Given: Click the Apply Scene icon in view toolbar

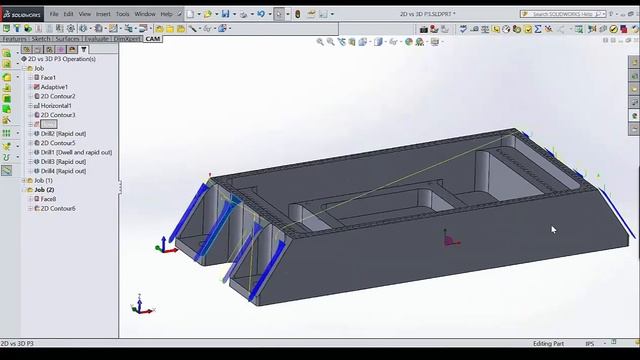Looking at the screenshot, I should coord(420,42).
